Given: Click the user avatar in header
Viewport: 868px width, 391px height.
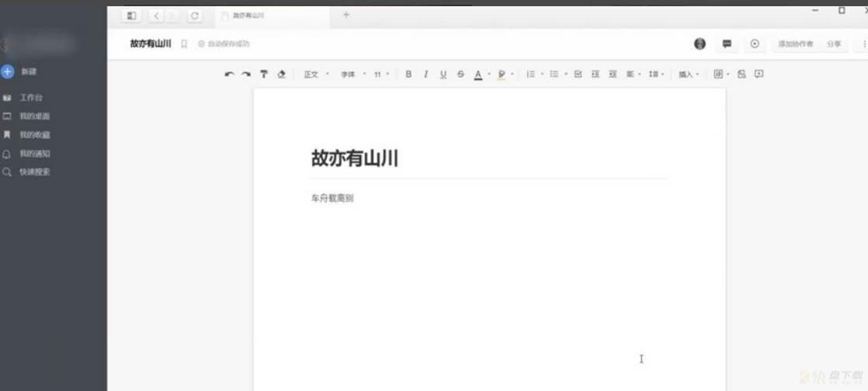Looking at the screenshot, I should point(700,44).
